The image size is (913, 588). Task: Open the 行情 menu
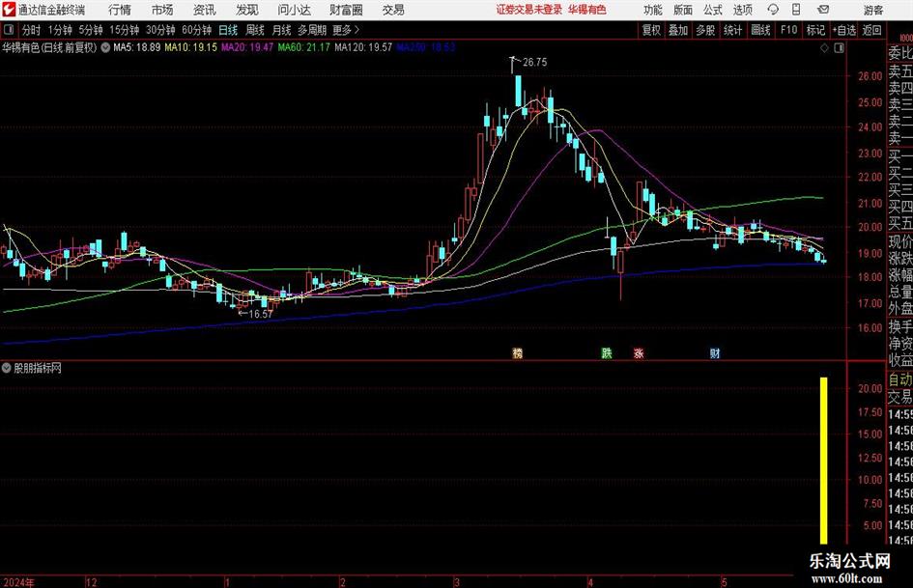pyautogui.click(x=120, y=10)
